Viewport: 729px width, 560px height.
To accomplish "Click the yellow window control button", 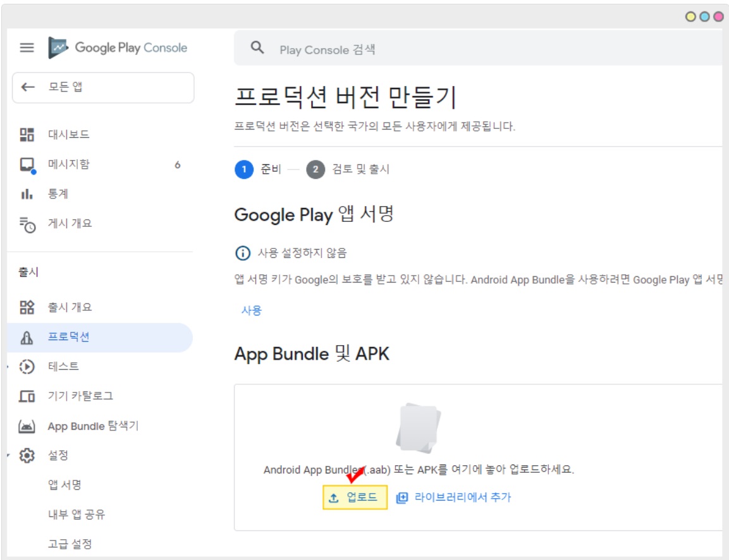I will point(690,16).
